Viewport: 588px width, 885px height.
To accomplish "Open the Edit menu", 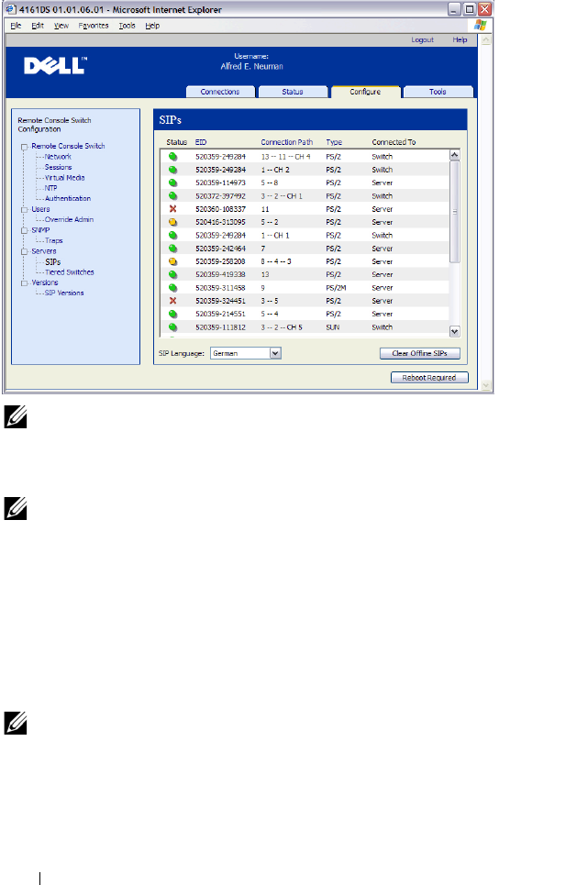I will [x=38, y=26].
